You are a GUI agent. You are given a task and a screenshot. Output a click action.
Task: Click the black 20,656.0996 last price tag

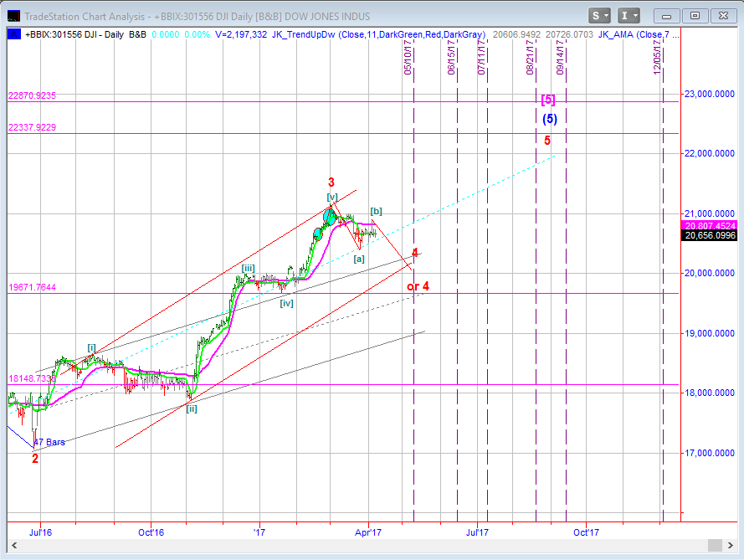[x=709, y=235]
